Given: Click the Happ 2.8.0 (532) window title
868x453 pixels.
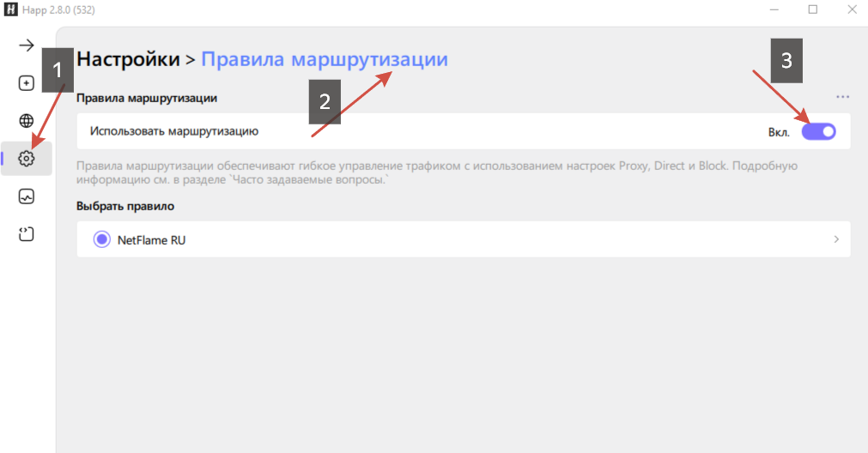Looking at the screenshot, I should (58, 10).
